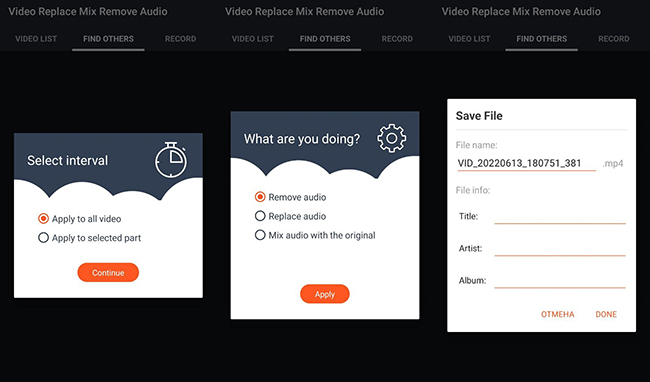Click the Title input field
Viewport: 650px width, 382px height.
tap(560, 216)
